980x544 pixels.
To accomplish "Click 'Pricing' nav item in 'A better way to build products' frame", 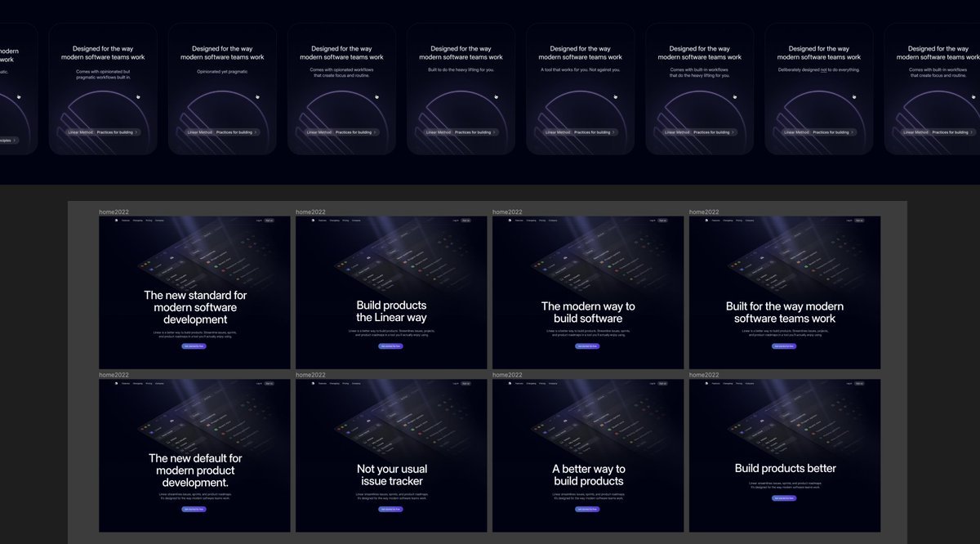I will 541,383.
